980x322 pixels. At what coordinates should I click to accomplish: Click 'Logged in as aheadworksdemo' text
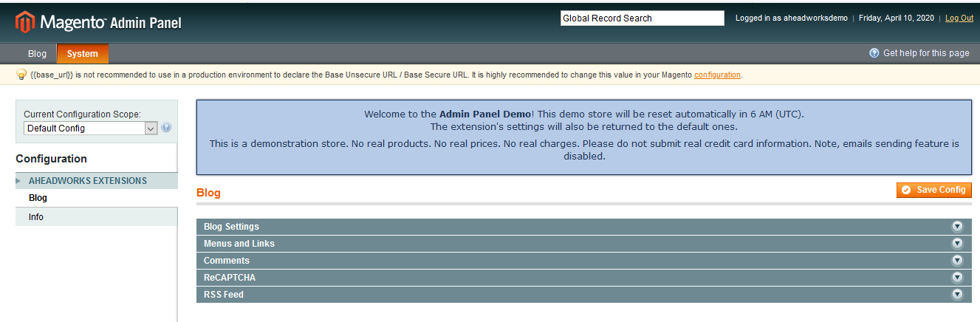(x=792, y=18)
